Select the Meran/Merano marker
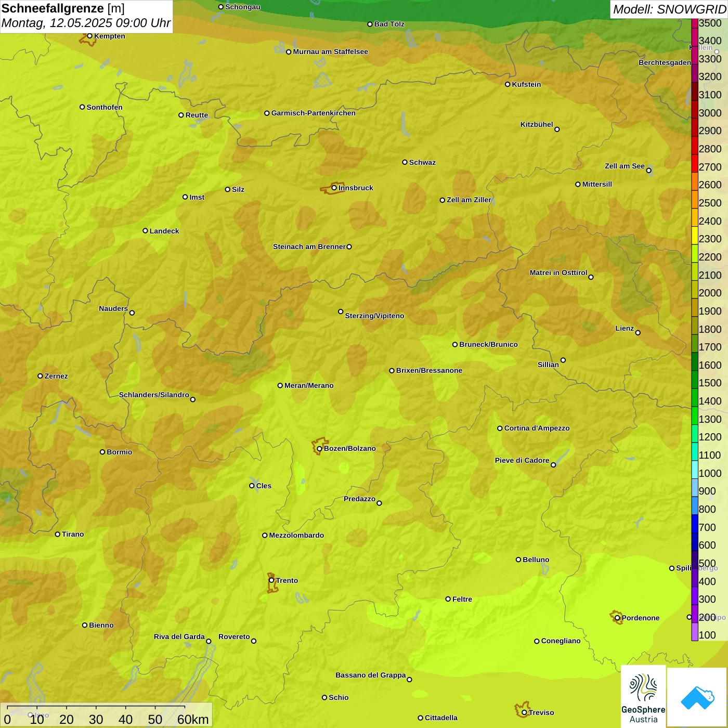Image resolution: width=728 pixels, height=728 pixels. click(x=280, y=385)
